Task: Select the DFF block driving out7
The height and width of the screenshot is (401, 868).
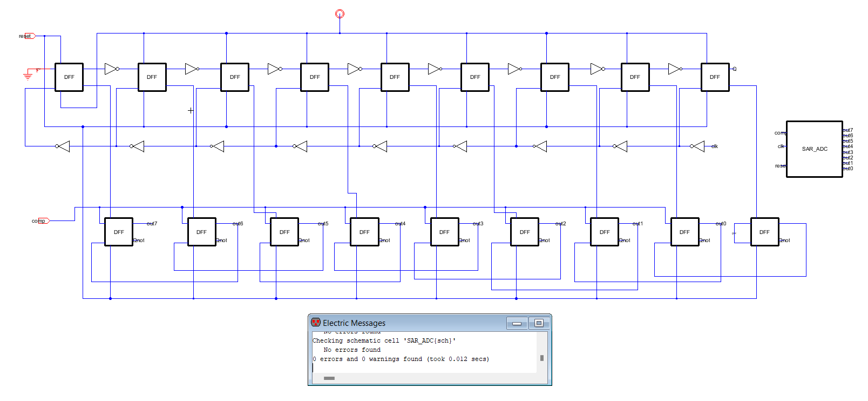Action: 119,232
